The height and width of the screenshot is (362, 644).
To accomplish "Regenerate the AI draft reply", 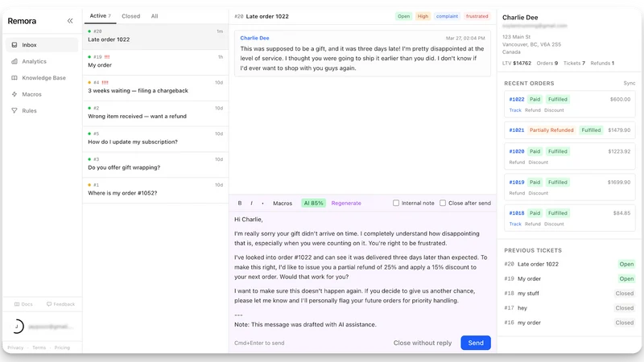I will (x=346, y=204).
